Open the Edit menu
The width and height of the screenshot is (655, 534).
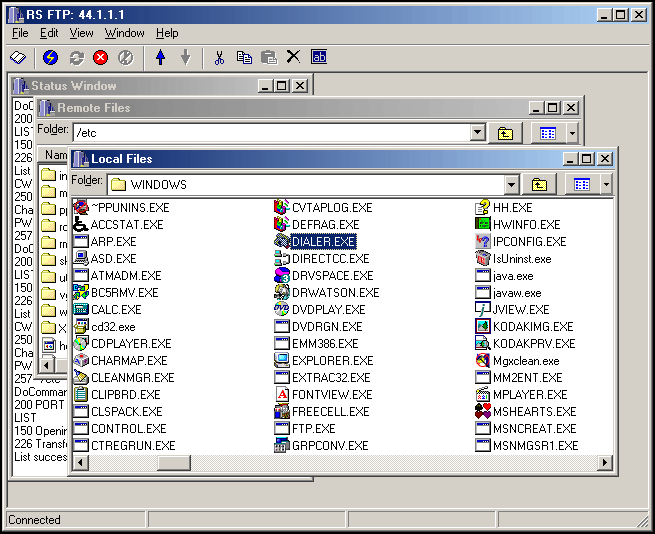coord(49,33)
